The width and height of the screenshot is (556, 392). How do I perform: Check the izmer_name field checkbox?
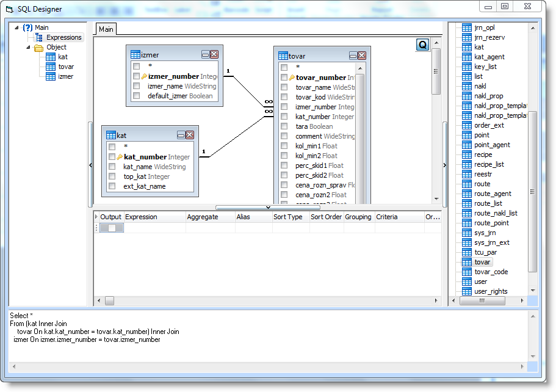[x=137, y=86]
